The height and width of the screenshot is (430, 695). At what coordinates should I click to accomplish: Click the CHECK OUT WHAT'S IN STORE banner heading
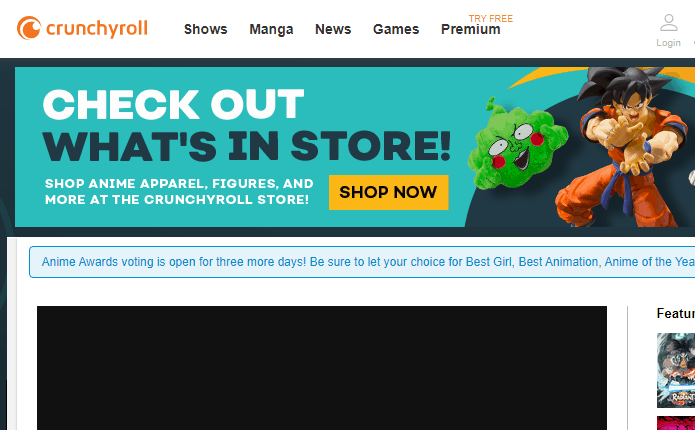[246, 125]
